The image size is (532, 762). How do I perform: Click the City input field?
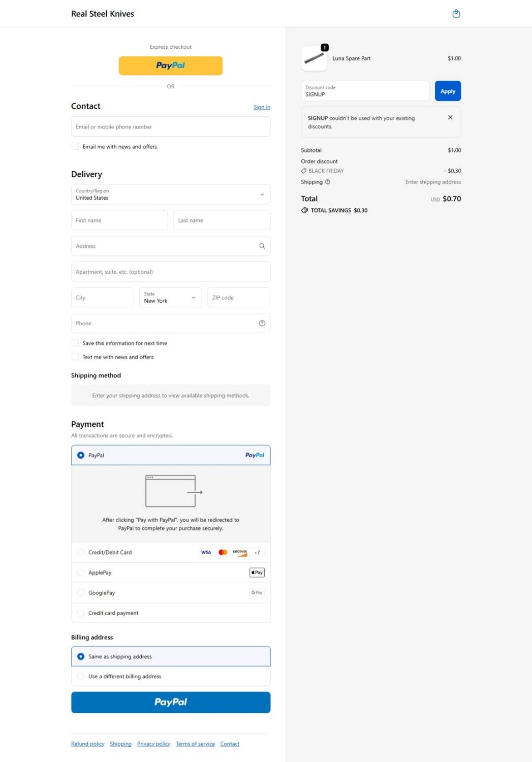tap(103, 297)
